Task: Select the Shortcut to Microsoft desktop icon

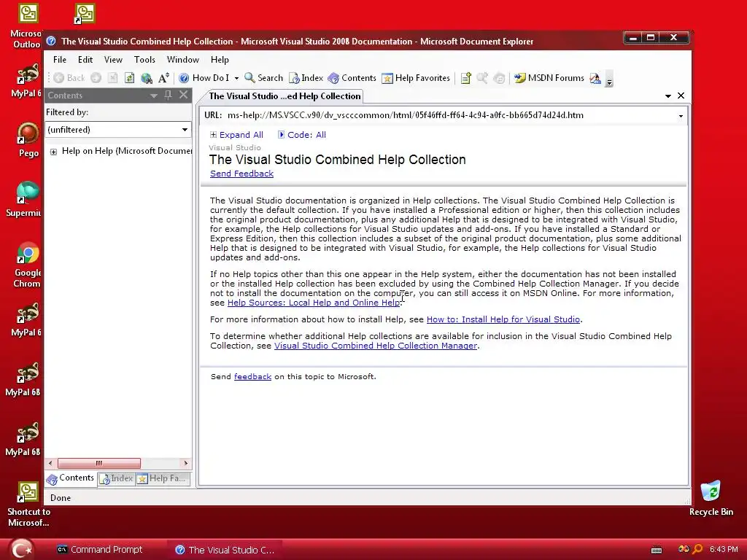Action: click(x=28, y=505)
